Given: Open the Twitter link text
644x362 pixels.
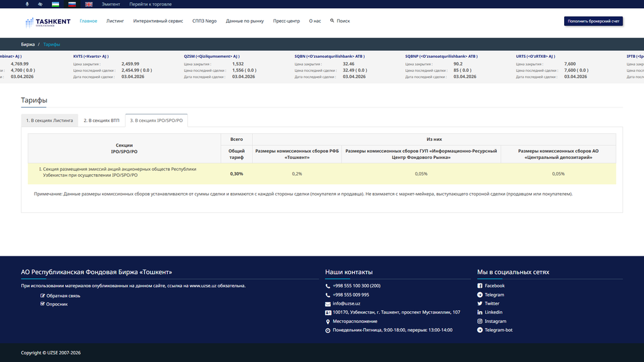Looking at the screenshot, I should click(x=492, y=304).
